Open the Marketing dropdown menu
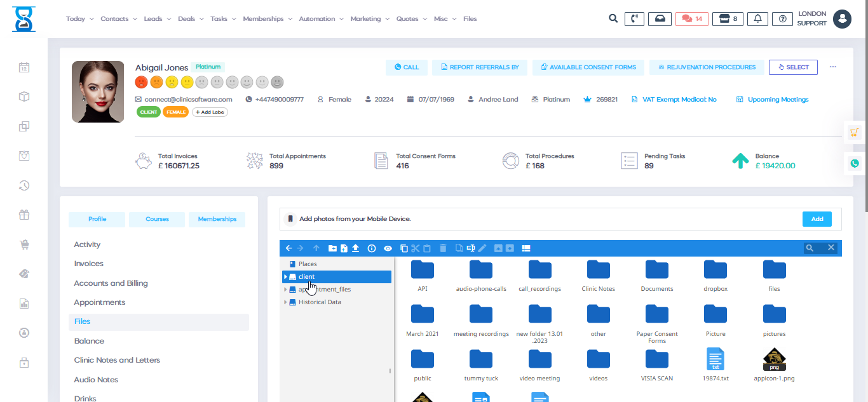This screenshot has width=868, height=402. tap(370, 19)
